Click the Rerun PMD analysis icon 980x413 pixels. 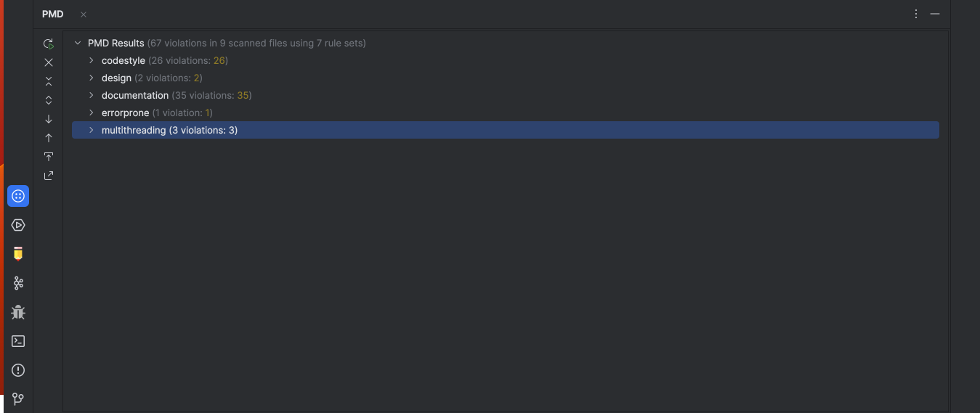[x=49, y=44]
